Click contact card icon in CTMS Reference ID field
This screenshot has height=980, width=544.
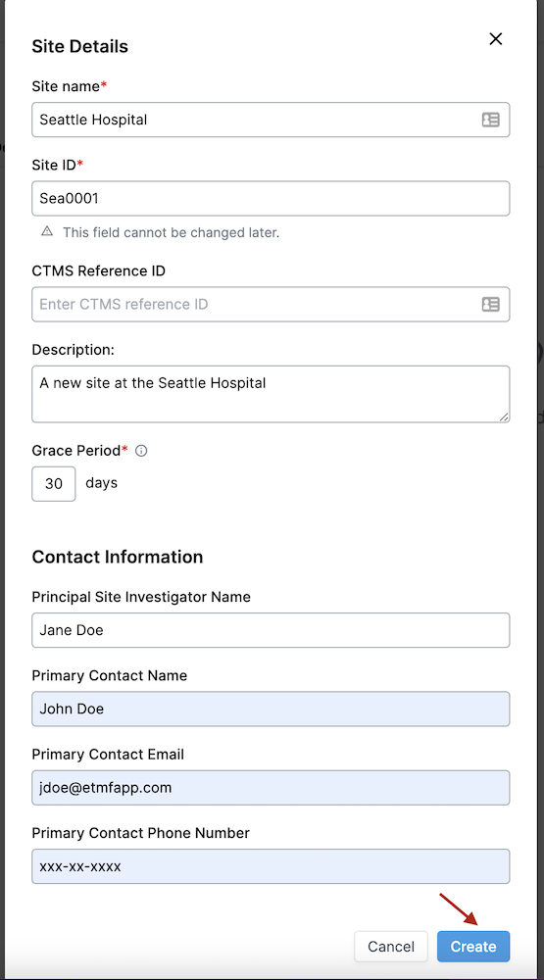[x=491, y=305]
